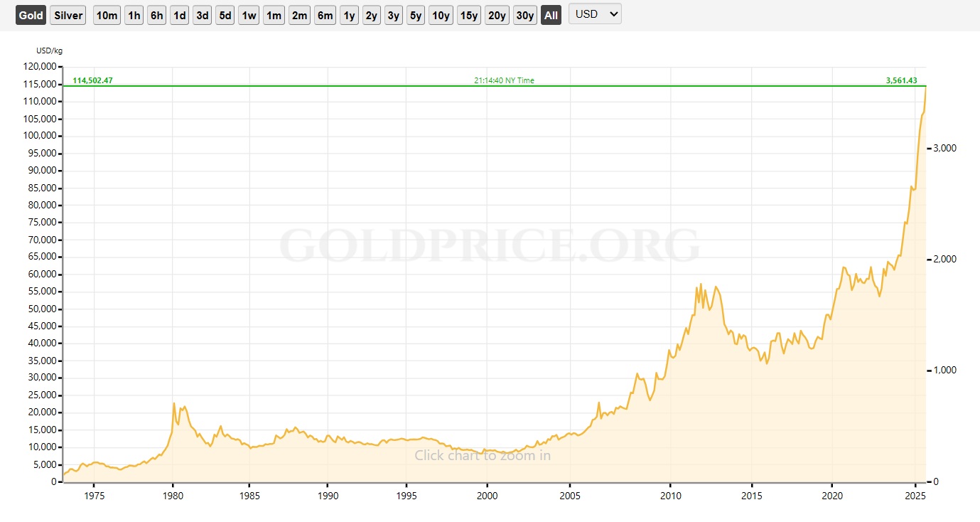
Task: Click the USD/kg axis unit label
Action: click(x=49, y=50)
